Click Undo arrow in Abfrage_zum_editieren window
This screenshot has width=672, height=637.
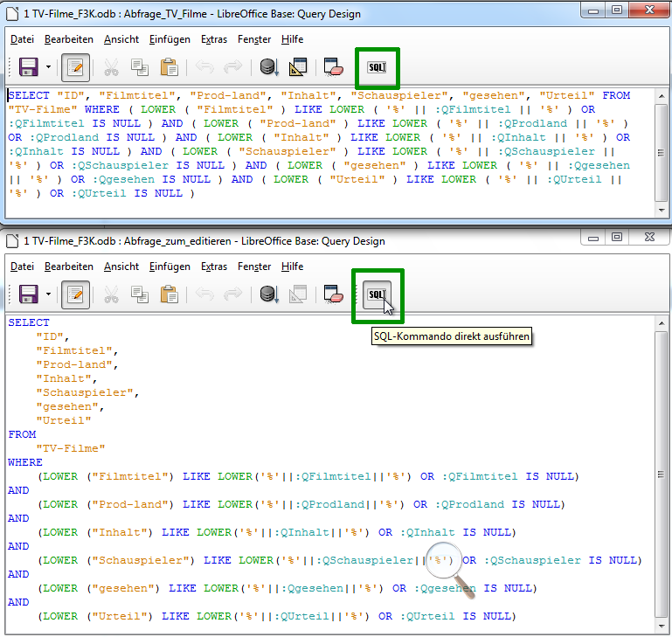(x=204, y=294)
